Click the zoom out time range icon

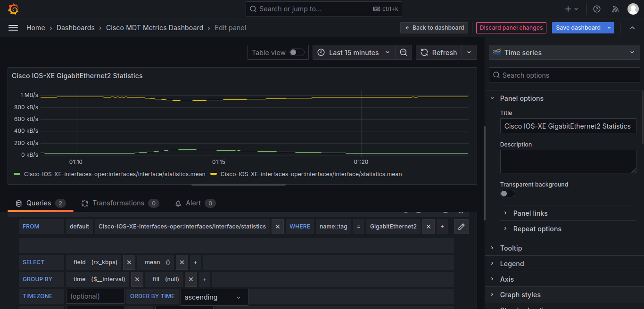click(404, 53)
